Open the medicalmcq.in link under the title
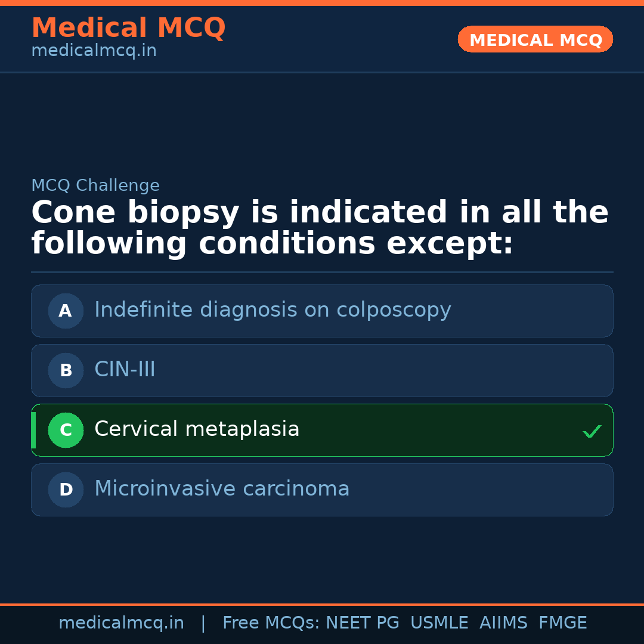This screenshot has width=644, height=644. (x=94, y=51)
